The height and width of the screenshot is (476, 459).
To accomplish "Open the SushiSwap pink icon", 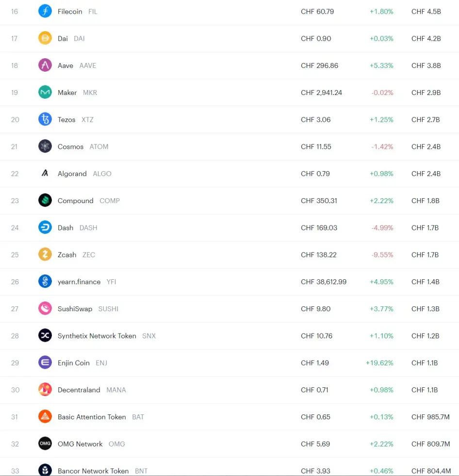I will point(45,308).
